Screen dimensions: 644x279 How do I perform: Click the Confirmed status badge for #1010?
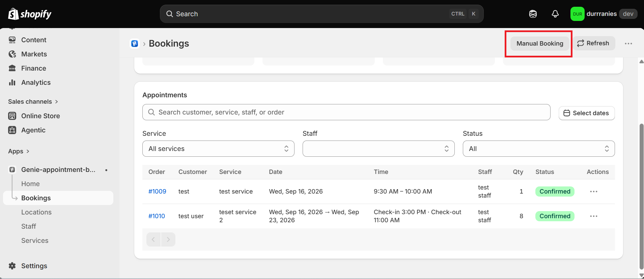555,216
